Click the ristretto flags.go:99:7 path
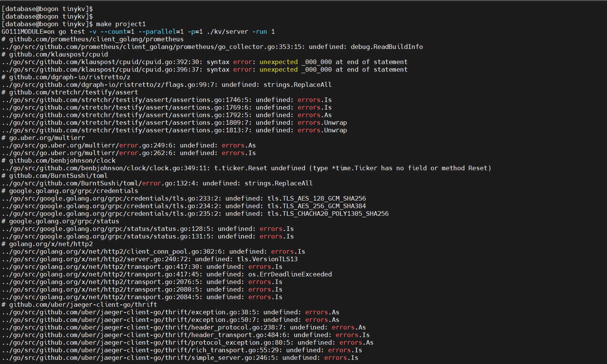Screen dimensions: 607x364 [109, 85]
